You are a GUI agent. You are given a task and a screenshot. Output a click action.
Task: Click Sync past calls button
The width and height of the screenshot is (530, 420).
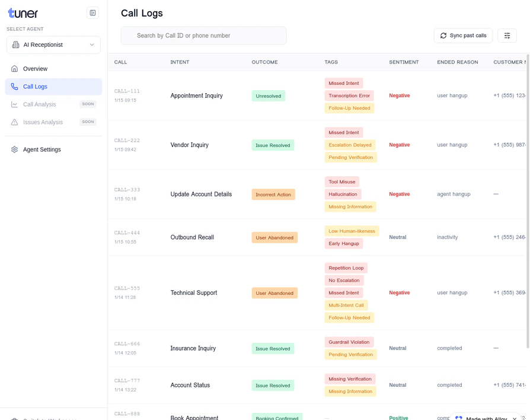tap(463, 36)
